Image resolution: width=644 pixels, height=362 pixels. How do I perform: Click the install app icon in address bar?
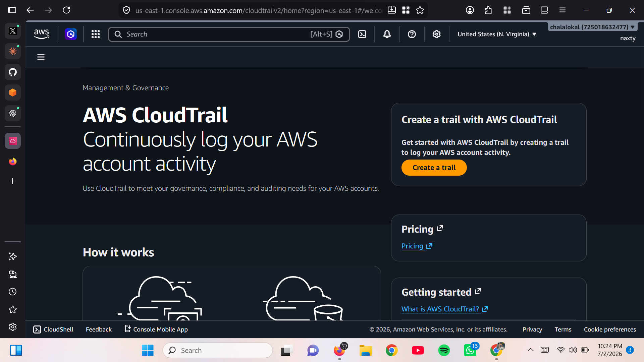392,10
